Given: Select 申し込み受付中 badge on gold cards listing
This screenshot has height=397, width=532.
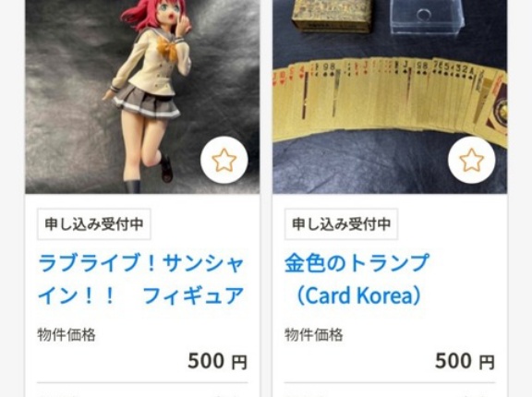Looking at the screenshot, I should pos(342,224).
